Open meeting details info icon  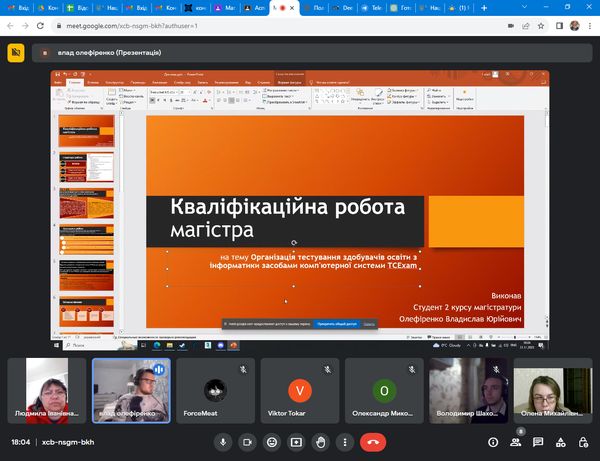[x=493, y=441]
